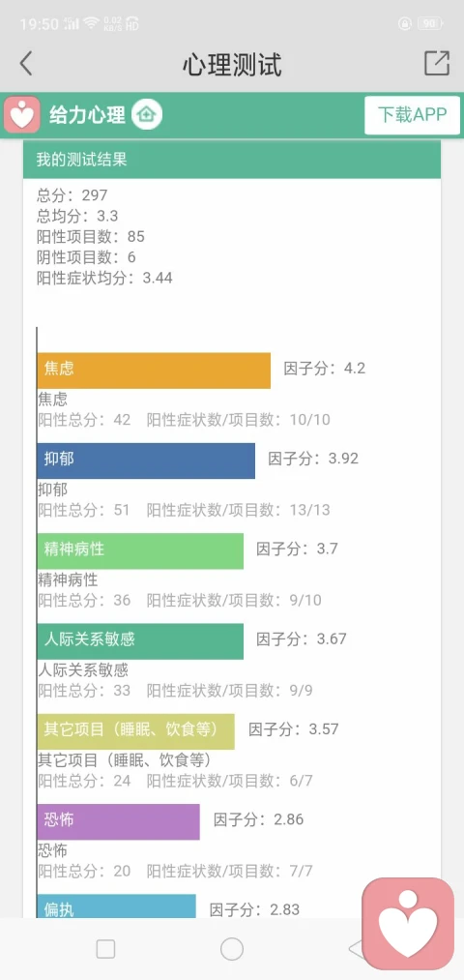Tap the light-blue 偏执 bar
The image size is (464, 980).
point(116,906)
